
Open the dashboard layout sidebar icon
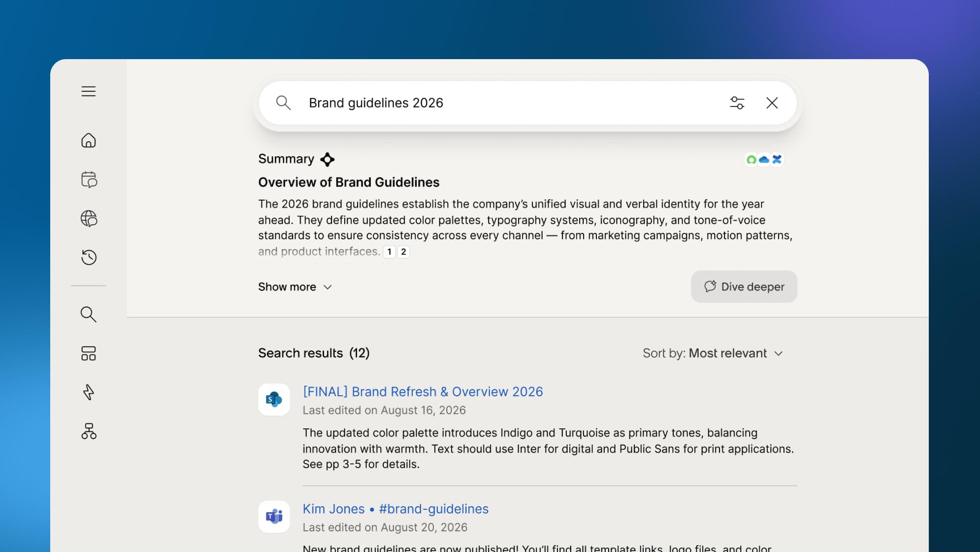89,353
